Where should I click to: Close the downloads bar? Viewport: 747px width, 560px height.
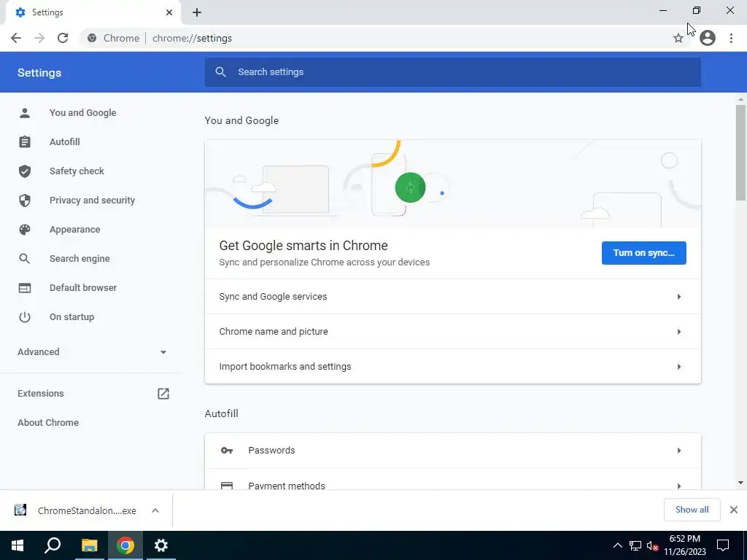(x=734, y=510)
